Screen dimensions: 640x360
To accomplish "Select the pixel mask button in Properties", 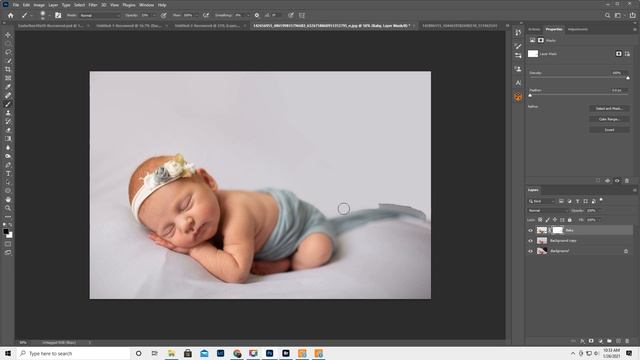I will [x=618, y=53].
